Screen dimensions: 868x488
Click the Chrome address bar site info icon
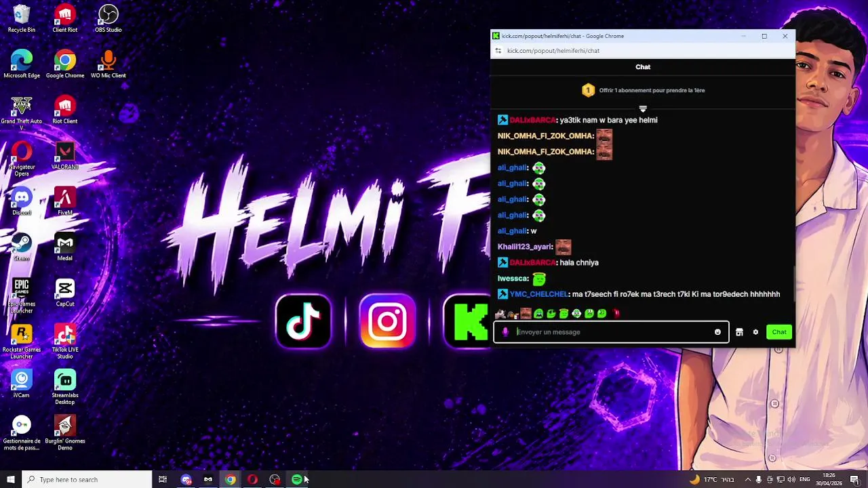click(498, 51)
